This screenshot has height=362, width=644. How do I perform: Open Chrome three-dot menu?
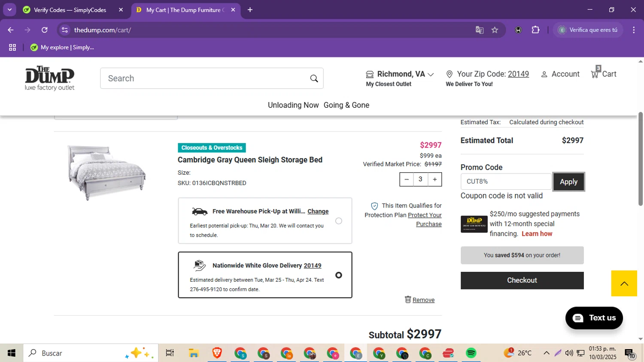click(634, 30)
